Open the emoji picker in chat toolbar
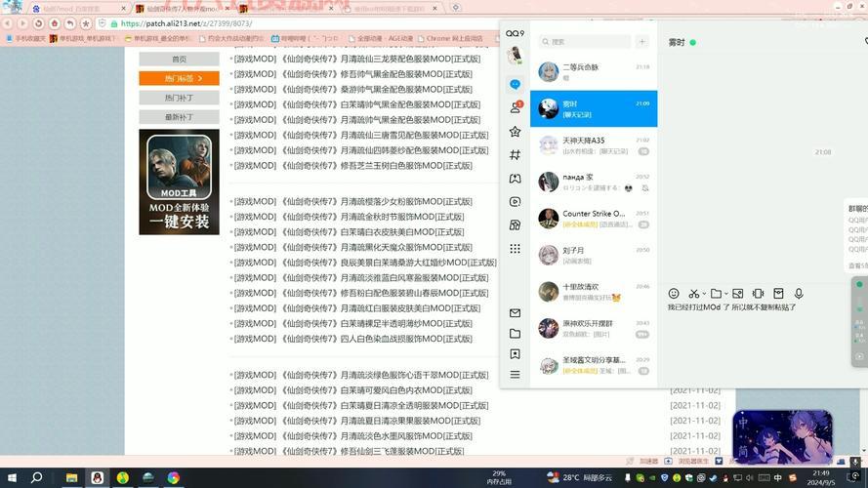The image size is (868, 488). click(673, 293)
